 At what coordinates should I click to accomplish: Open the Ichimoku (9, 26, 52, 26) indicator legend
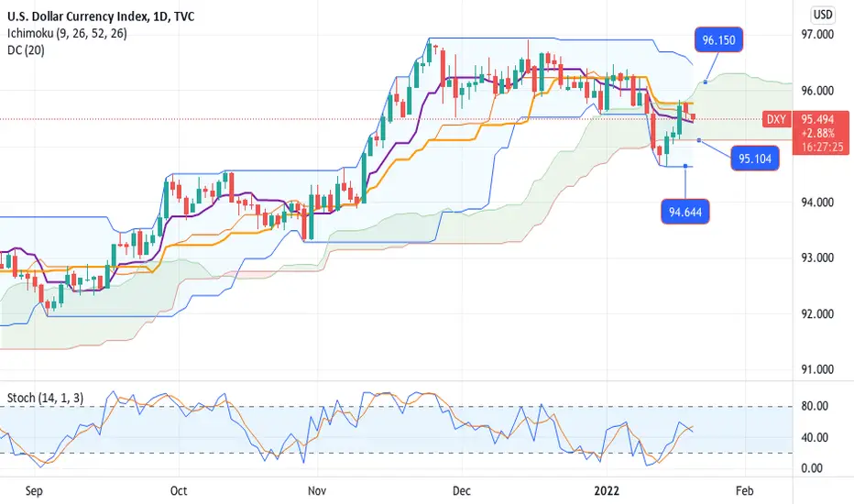[67, 33]
